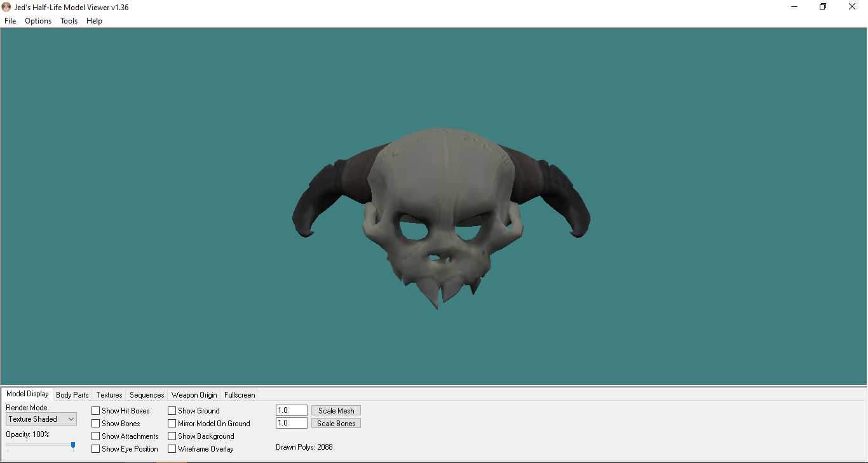Click the app icon in title bar
This screenshot has width=868, height=463.
(6, 7)
